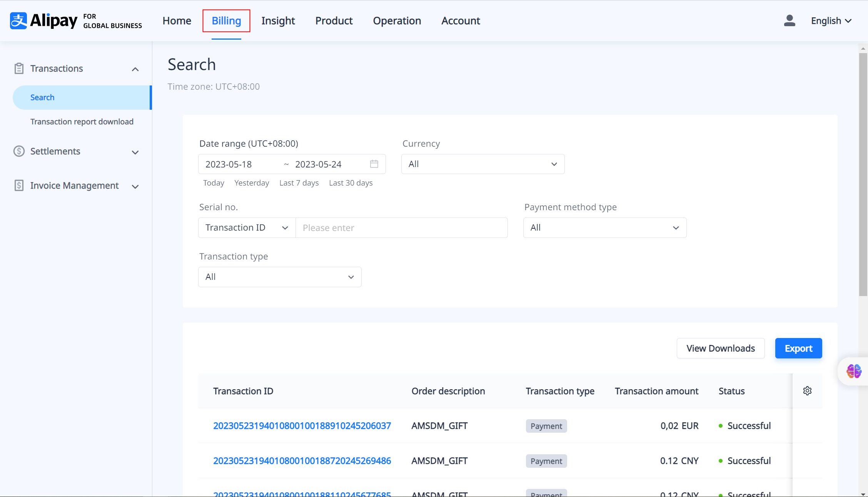Open transaction ending in 206037
868x497 pixels.
click(302, 426)
